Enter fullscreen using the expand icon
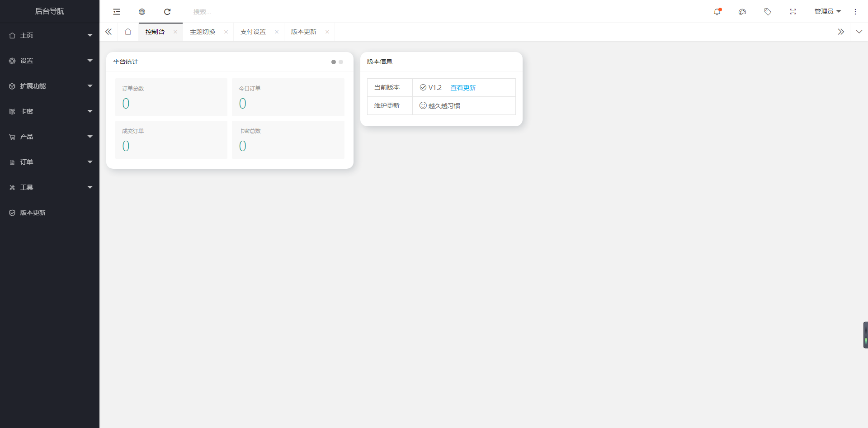 (x=793, y=12)
